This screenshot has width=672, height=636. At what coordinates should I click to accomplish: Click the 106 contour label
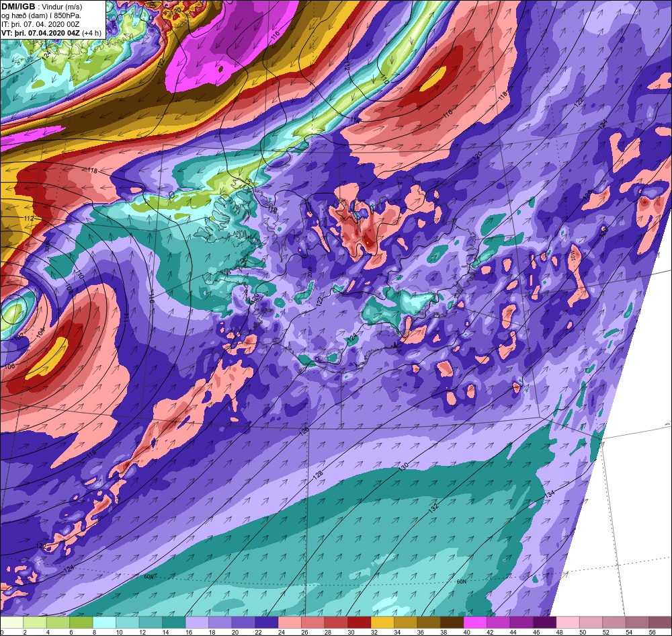pos(10,366)
